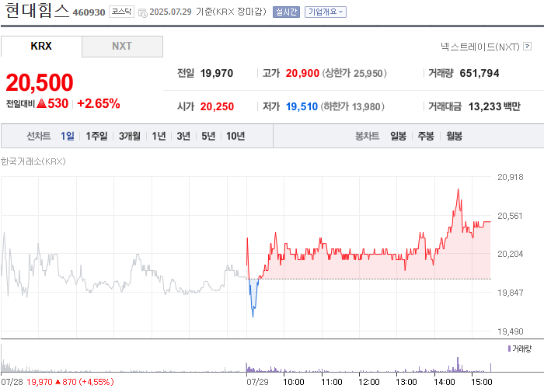The width and height of the screenshot is (544, 392).
Task: Select the 3개월 line chart period
Action: pos(130,136)
